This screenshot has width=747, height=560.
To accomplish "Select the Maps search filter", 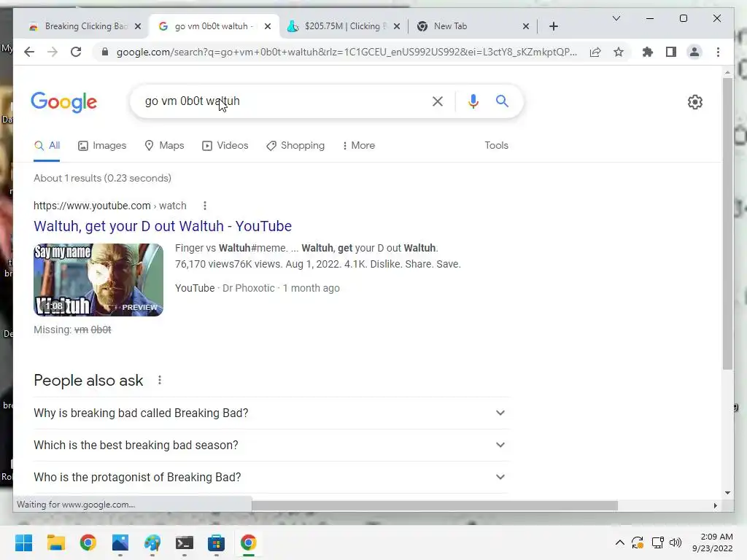I will (x=164, y=146).
